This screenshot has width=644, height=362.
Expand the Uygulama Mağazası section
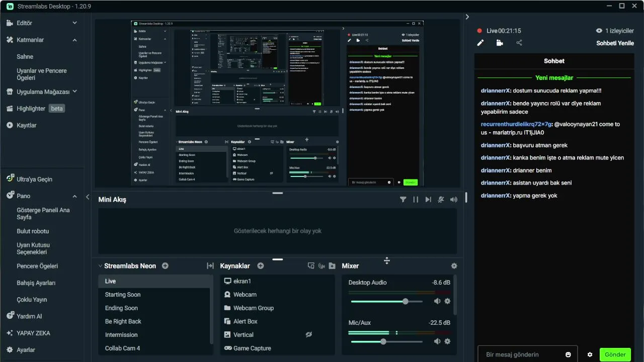[74, 92]
